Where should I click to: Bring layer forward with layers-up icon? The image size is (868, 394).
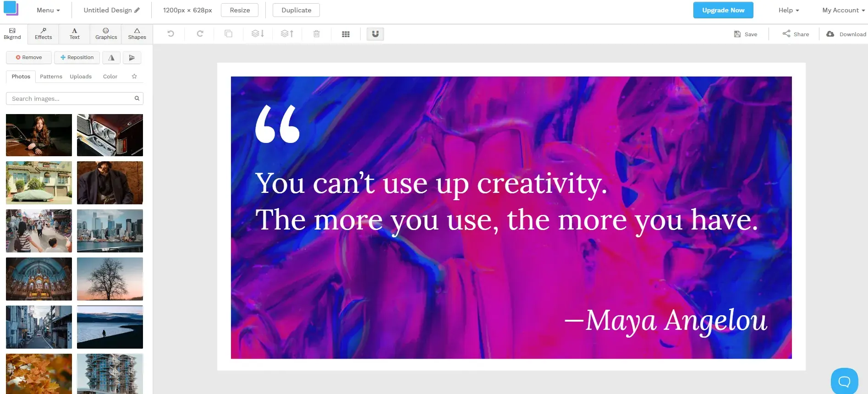tap(287, 34)
